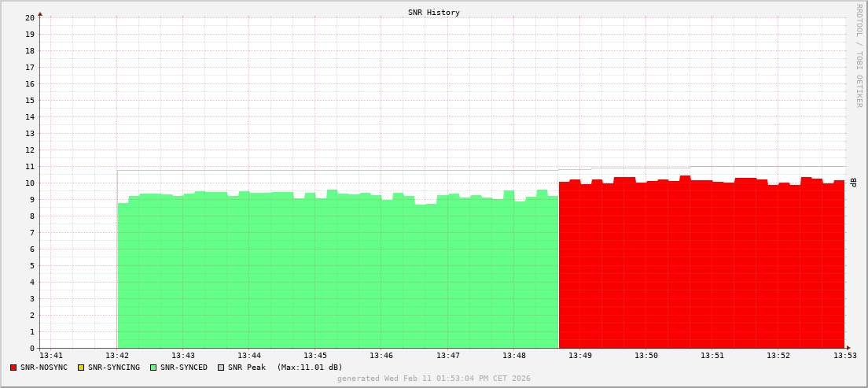Click the 13:49 time axis label
Image resolution: width=868 pixels, height=388 pixels.
(x=580, y=356)
